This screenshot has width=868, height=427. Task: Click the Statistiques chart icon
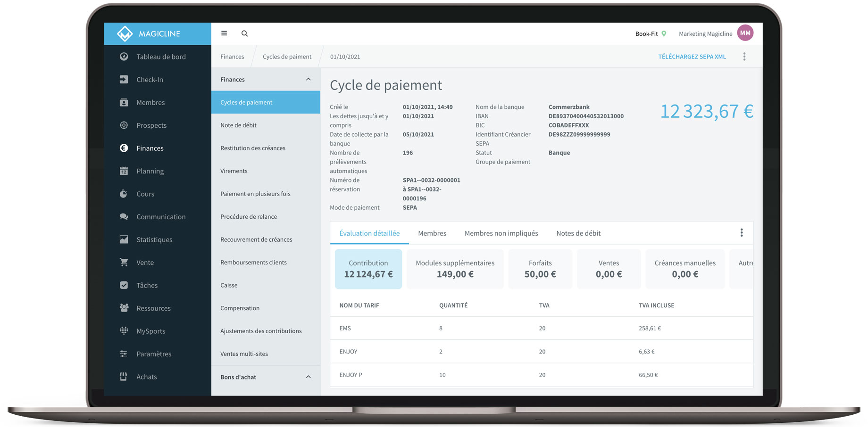[x=124, y=239]
